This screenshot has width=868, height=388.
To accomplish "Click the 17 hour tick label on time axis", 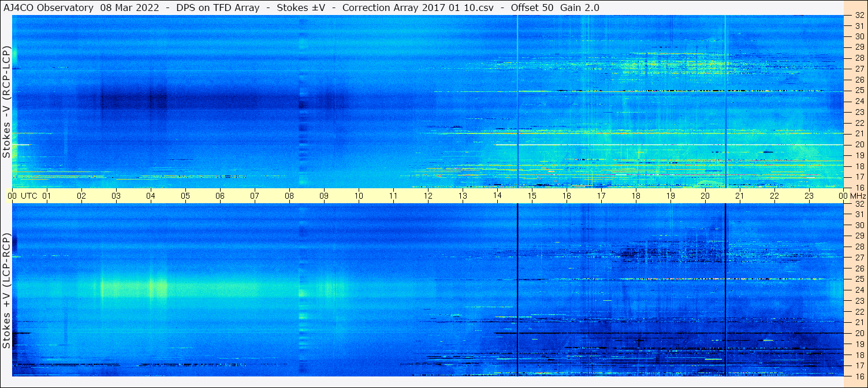I will [x=601, y=196].
